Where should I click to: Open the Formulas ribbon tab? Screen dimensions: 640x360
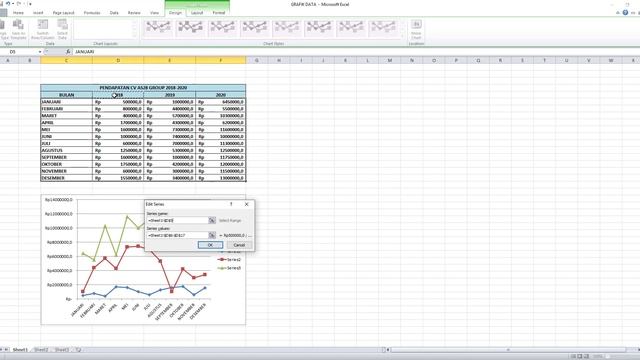point(92,13)
